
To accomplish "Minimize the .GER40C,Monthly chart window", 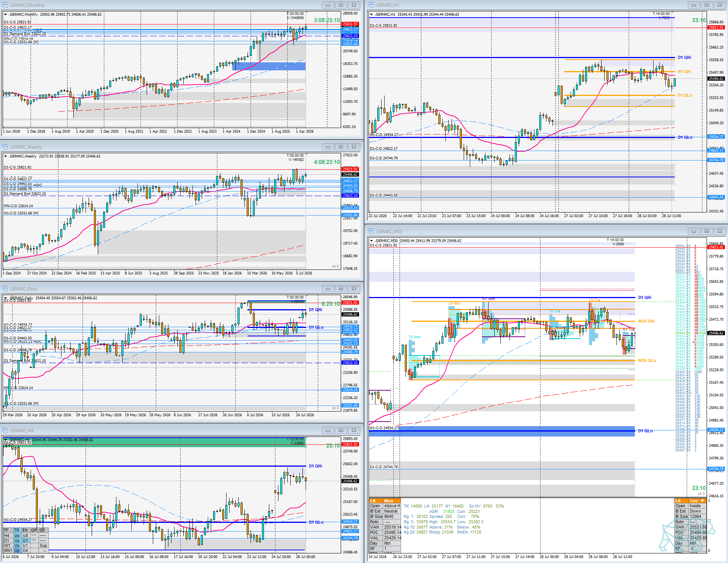I will coord(328,5).
